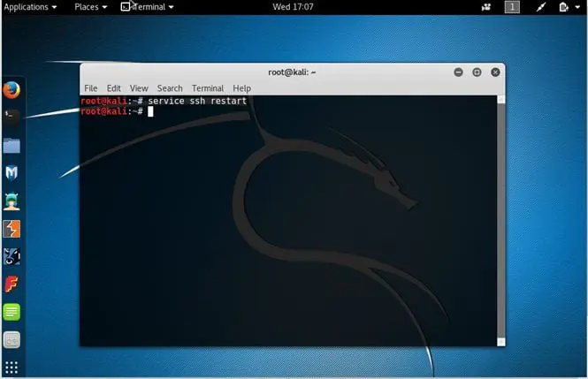Open the Terminal icon in the dock
Viewport: 588px width, 379px height.
click(11, 115)
